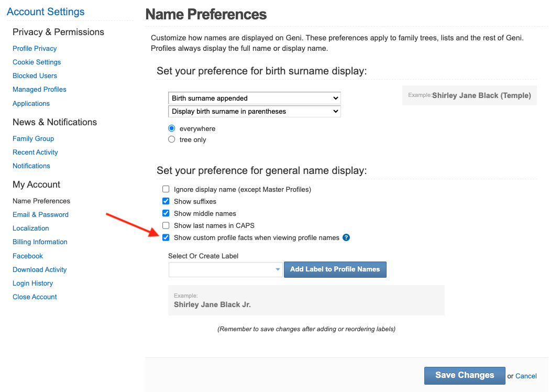Click the Close Account link

35,297
